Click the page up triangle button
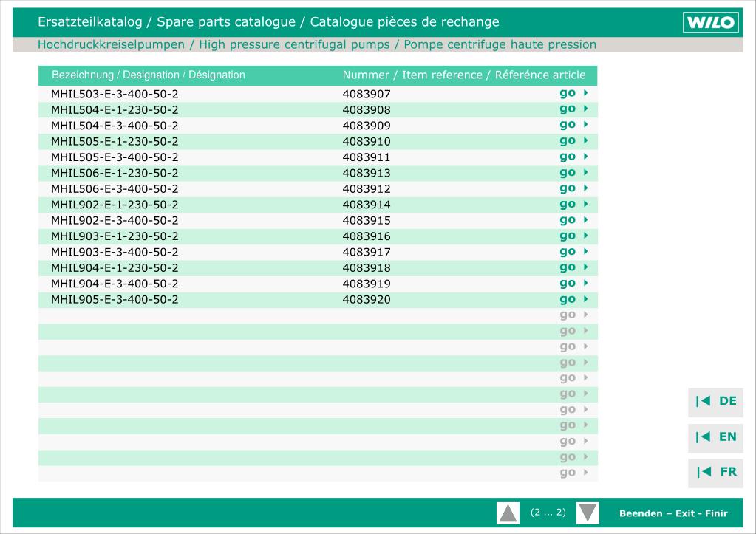The width and height of the screenshot is (756, 534). click(508, 513)
